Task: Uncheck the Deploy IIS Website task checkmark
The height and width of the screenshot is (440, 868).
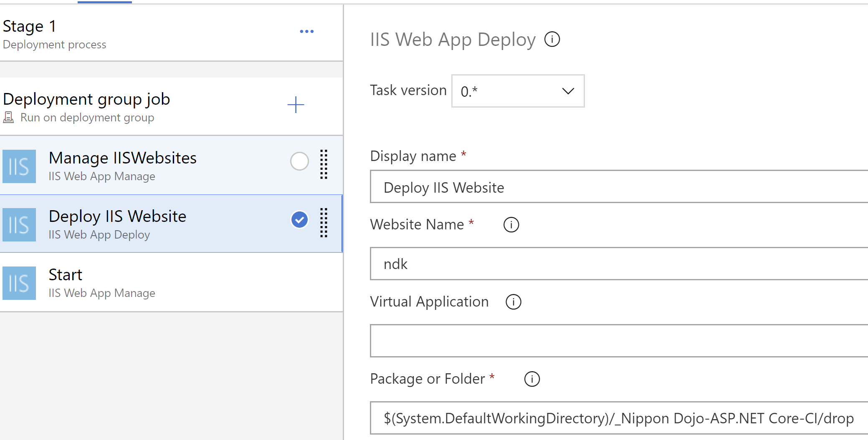Action: 299,220
